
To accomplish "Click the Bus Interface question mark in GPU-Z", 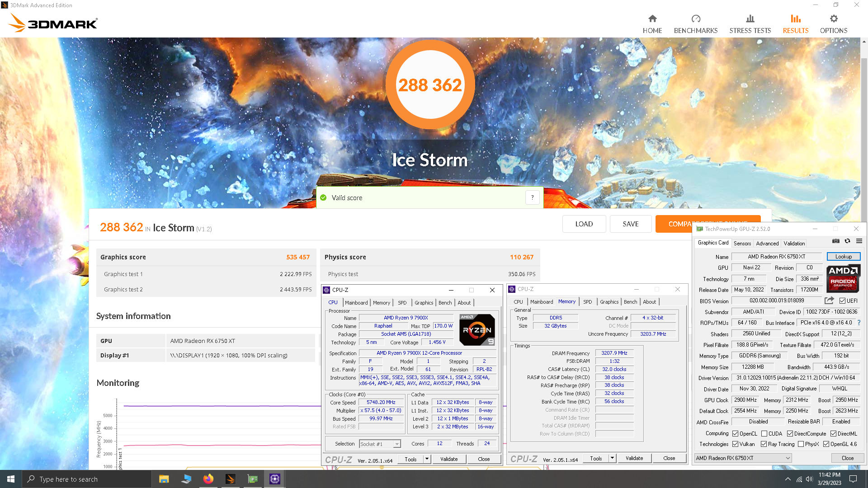I will (859, 323).
